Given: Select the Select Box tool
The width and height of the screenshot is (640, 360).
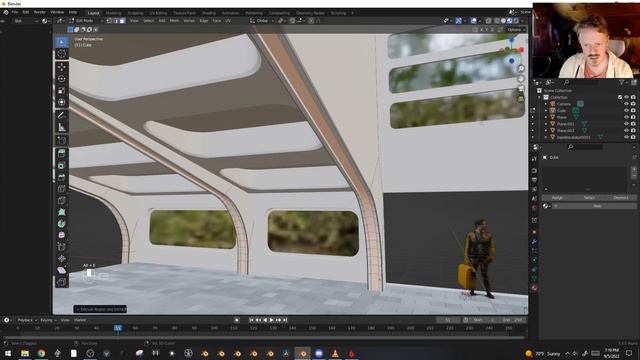Looking at the screenshot, I should [x=62, y=42].
